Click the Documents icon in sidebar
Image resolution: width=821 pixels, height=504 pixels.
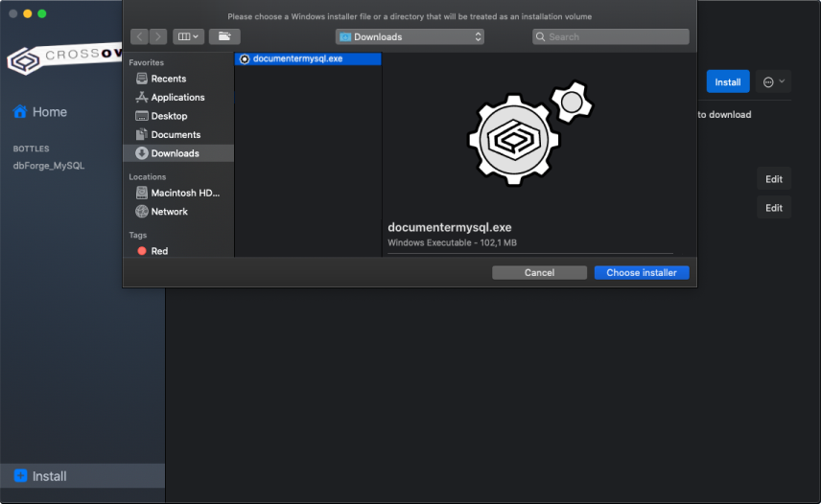(x=141, y=134)
